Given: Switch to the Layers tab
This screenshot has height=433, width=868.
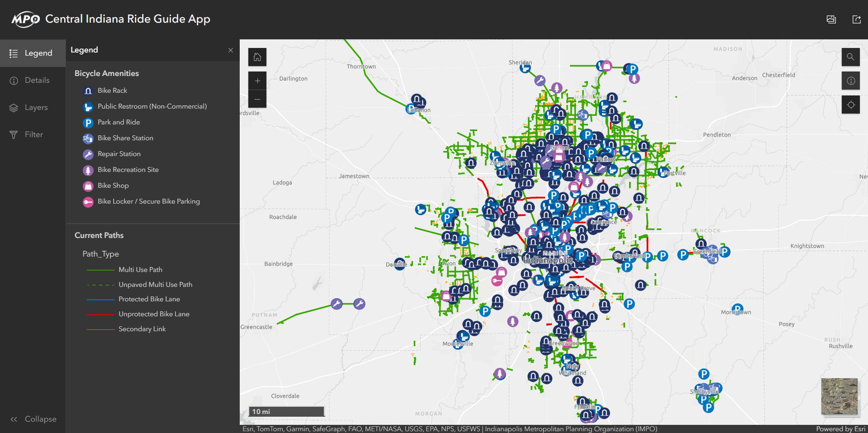Looking at the screenshot, I should [33, 108].
